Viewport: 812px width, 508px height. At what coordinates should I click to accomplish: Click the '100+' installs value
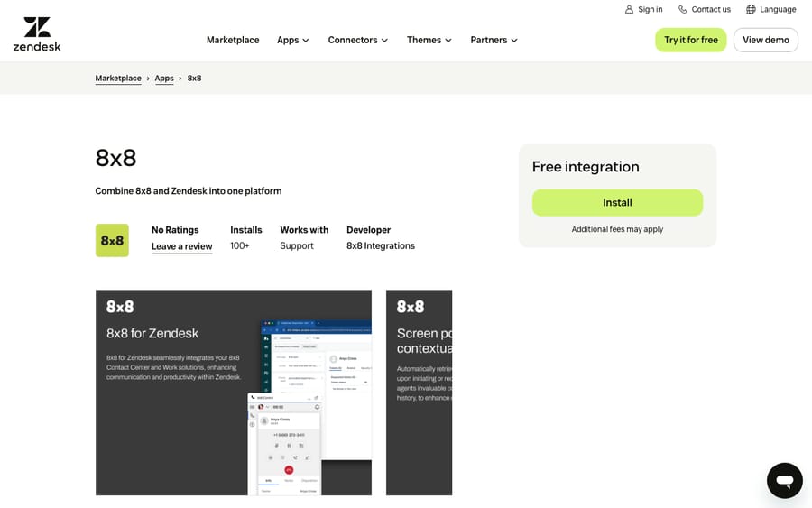240,246
